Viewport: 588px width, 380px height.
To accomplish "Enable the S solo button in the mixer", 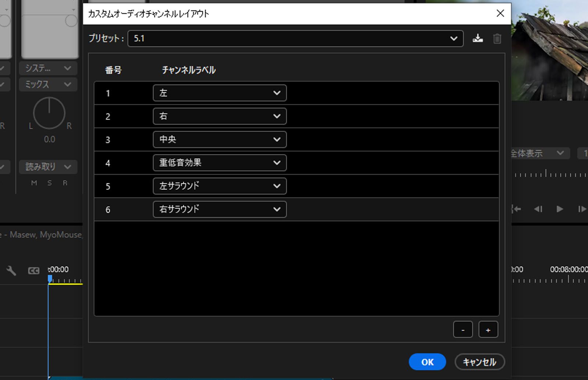I will pyautogui.click(x=49, y=183).
